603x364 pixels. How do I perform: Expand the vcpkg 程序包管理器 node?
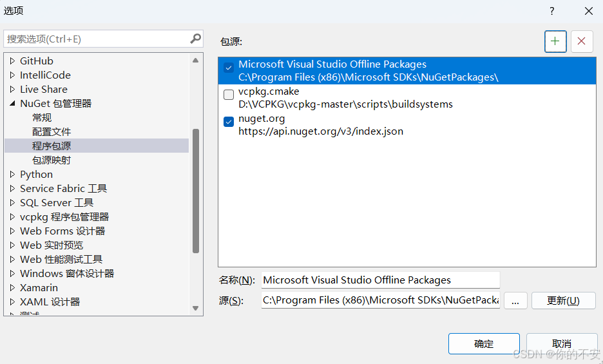(x=12, y=216)
